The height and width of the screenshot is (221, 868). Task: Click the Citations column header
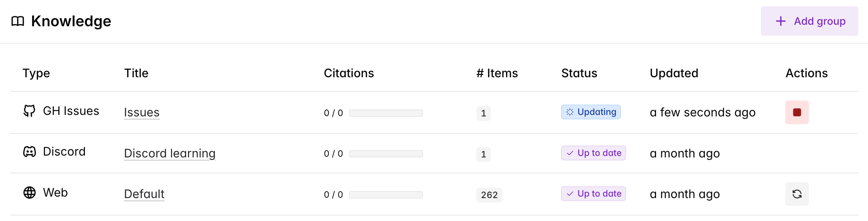tap(349, 73)
